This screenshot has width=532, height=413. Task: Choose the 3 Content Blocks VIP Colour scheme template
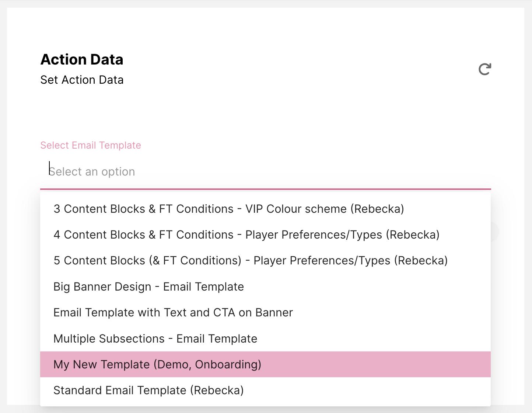228,209
